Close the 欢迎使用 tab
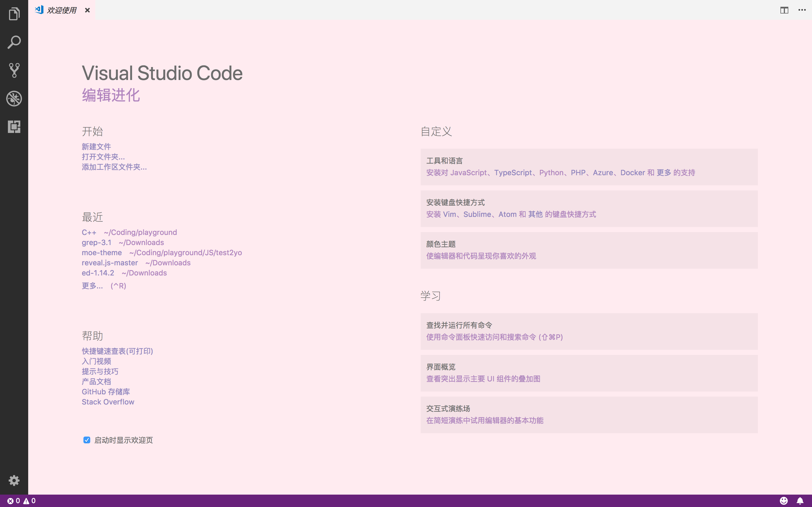The image size is (812, 507). coord(87,10)
